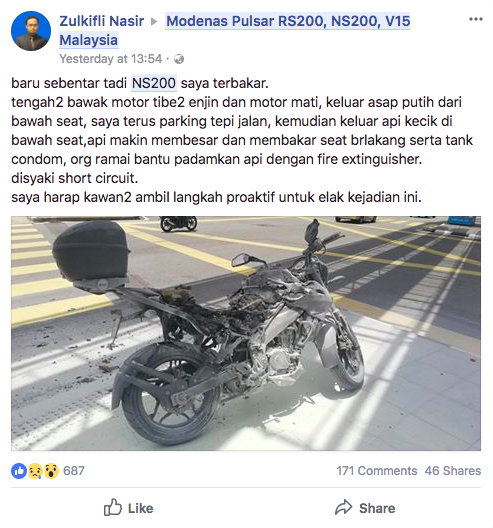The image size is (493, 528).
Task: Click the sad reaction emoji icon
Action: click(x=35, y=471)
